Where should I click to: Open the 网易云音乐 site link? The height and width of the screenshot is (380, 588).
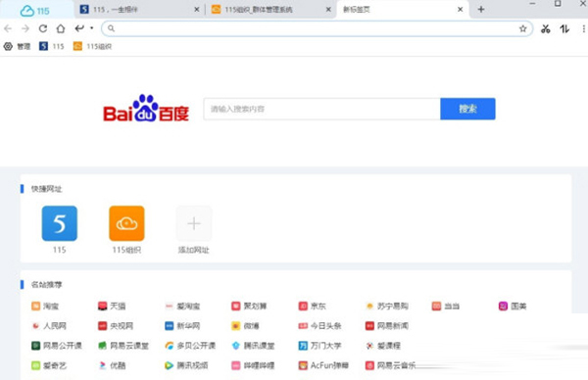(x=390, y=365)
